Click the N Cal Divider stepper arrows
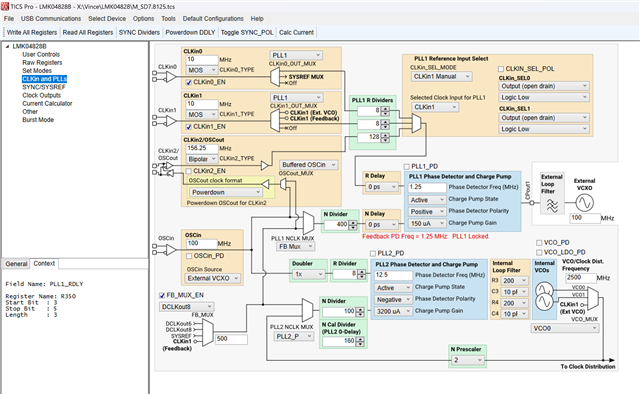Image resolution: width=640 pixels, height=394 pixels. pyautogui.click(x=360, y=341)
